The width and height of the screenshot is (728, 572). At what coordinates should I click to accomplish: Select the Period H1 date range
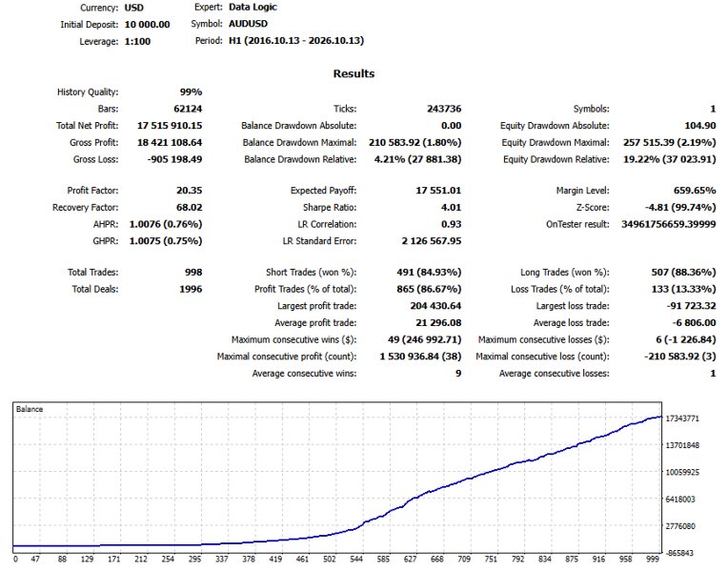[x=296, y=41]
